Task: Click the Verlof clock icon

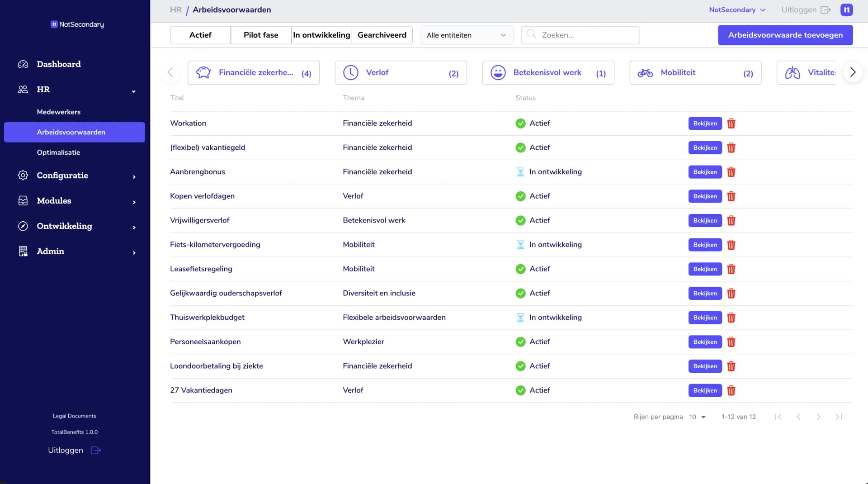Action: (x=350, y=72)
